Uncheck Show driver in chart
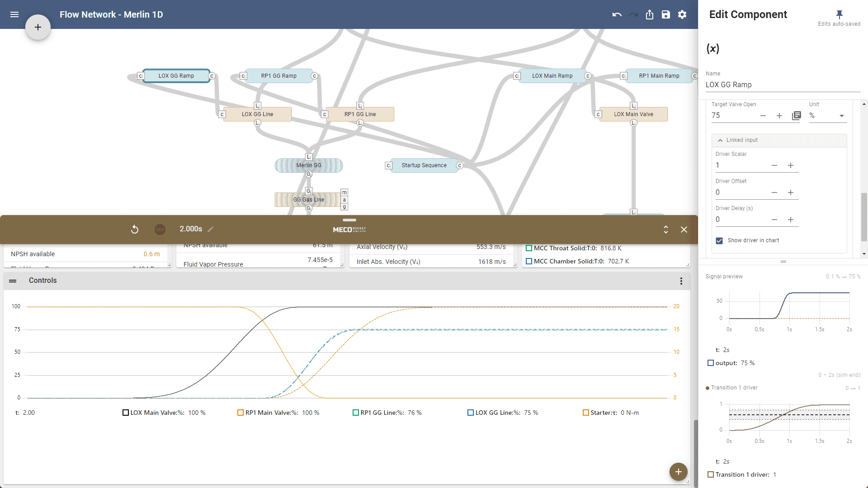This screenshot has height=488, width=868. pos(719,241)
